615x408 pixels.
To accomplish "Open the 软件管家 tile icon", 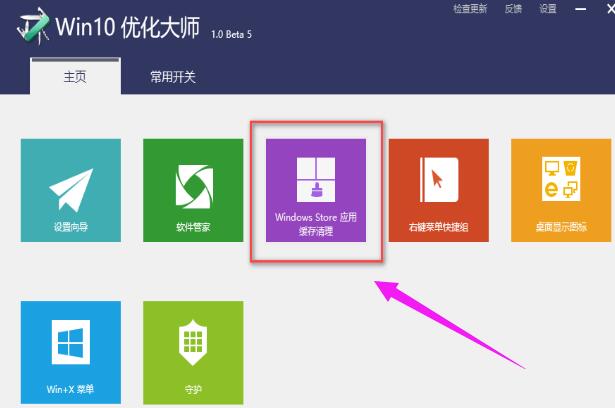I will 193,184.
